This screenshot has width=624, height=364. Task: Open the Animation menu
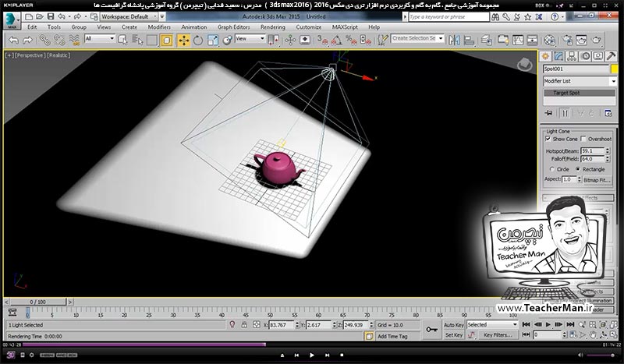coord(193,27)
